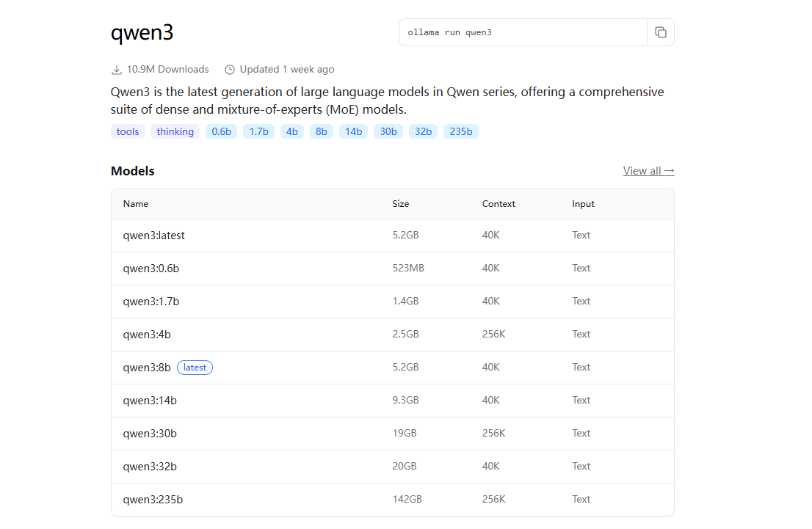Open the qwen3:30b model entry
812x529 pixels.
[x=150, y=434]
